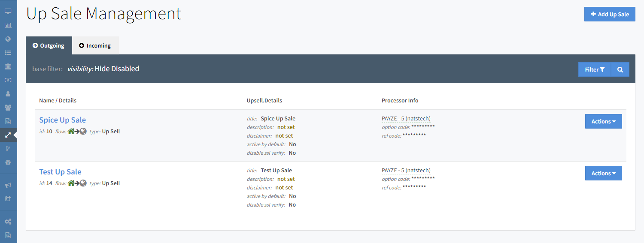644x243 pixels.
Task: Open Actions dropdown for Test Up Sale
Action: coord(603,173)
